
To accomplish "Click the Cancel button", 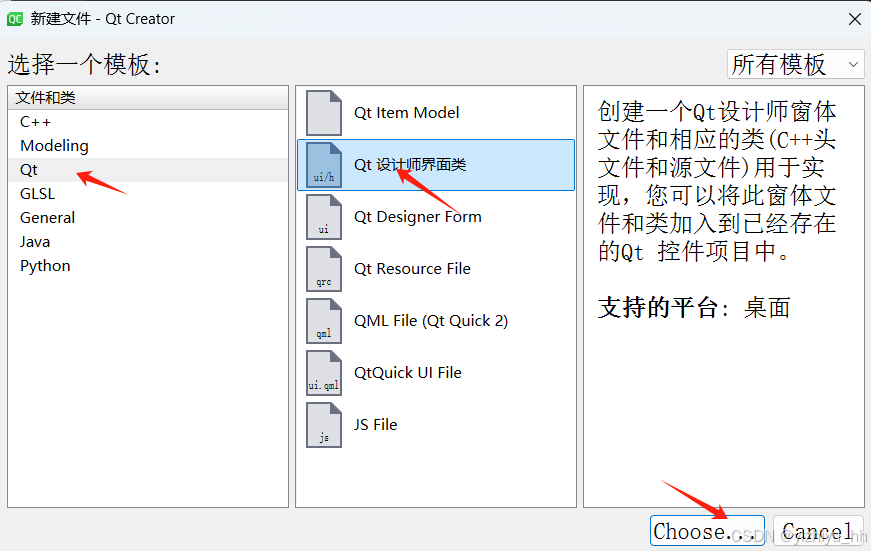I will pyautogui.click(x=818, y=530).
